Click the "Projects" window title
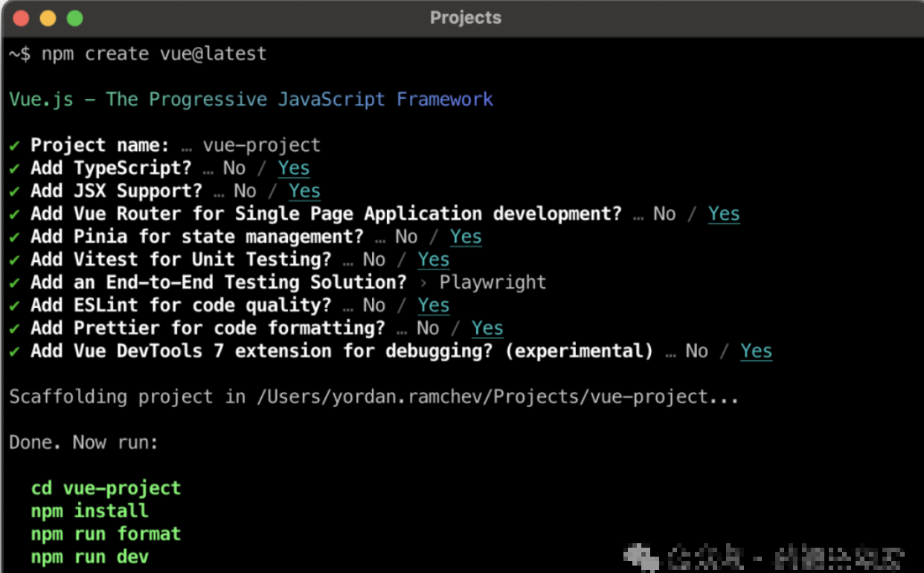The width and height of the screenshot is (924, 573). point(466,18)
